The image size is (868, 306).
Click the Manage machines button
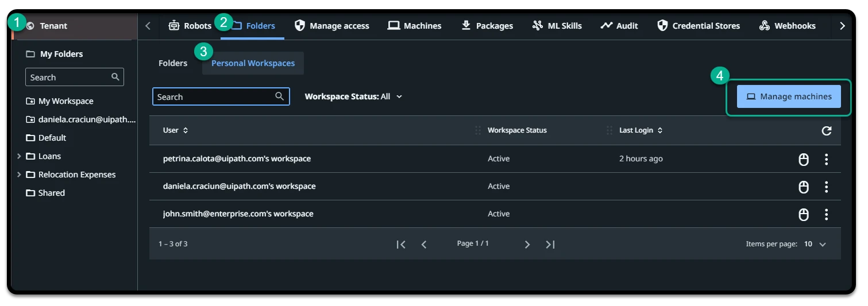point(789,96)
